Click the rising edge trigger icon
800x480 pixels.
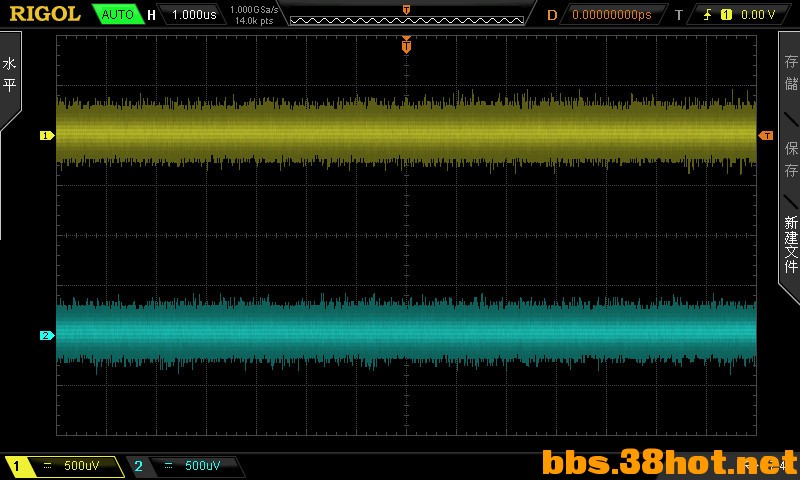(x=708, y=15)
